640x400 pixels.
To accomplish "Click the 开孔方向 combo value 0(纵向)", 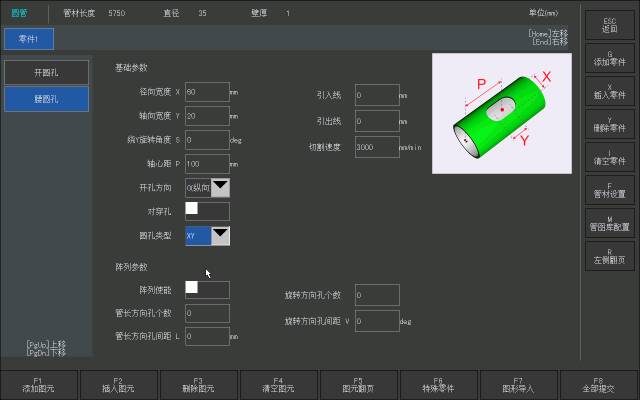I will pyautogui.click(x=198, y=187).
